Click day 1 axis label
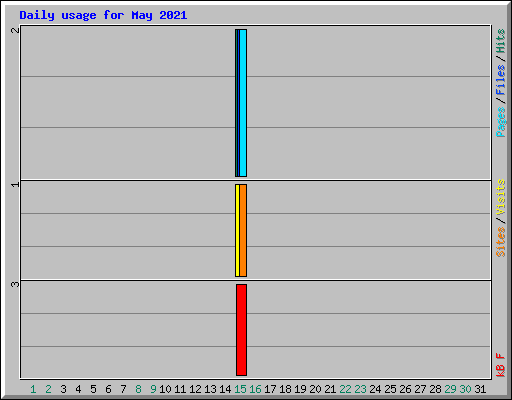This screenshot has width=512, height=400. [x=33, y=389]
